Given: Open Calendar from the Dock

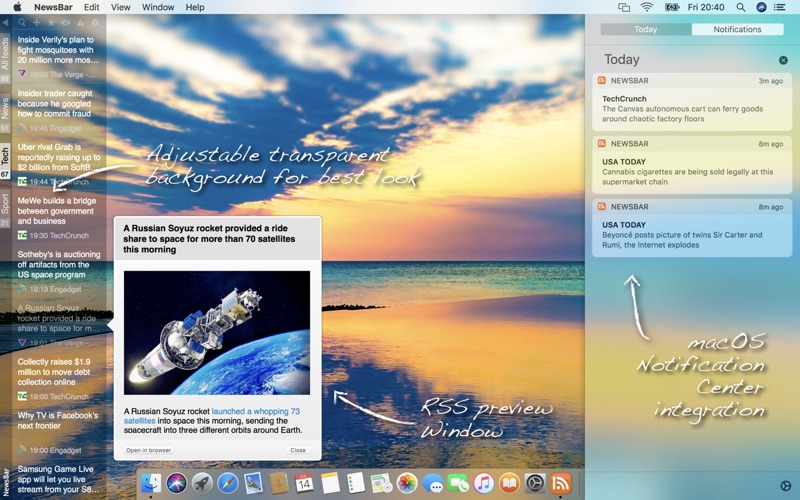Looking at the screenshot, I should click(305, 483).
